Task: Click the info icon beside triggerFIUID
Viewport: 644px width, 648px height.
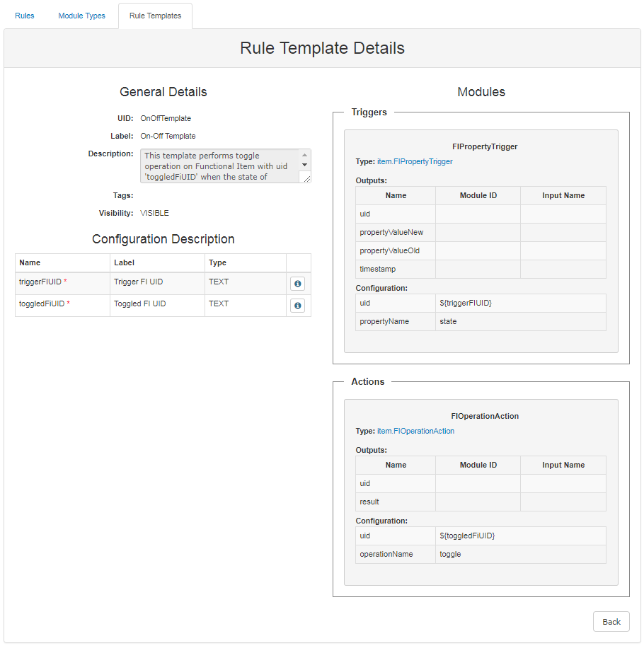Action: click(x=298, y=283)
